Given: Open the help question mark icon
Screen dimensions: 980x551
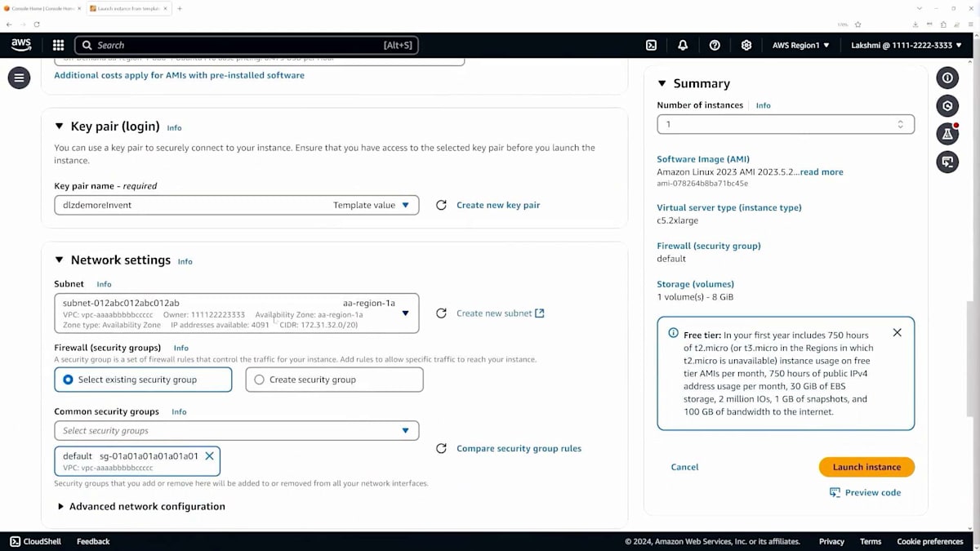Looking at the screenshot, I should 715,46.
